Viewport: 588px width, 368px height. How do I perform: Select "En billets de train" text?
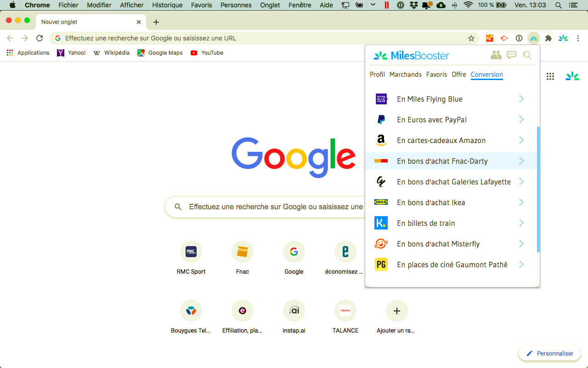click(x=426, y=223)
